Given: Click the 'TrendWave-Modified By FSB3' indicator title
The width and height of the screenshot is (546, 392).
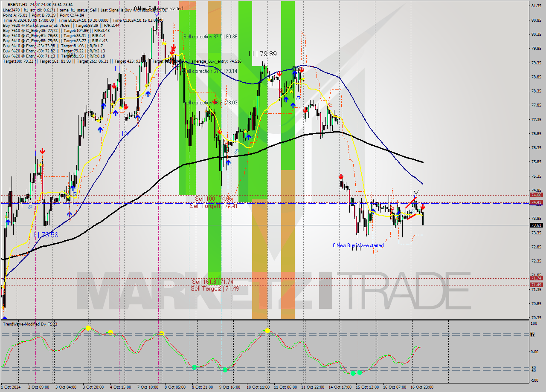Looking at the screenshot, I should point(30,324).
